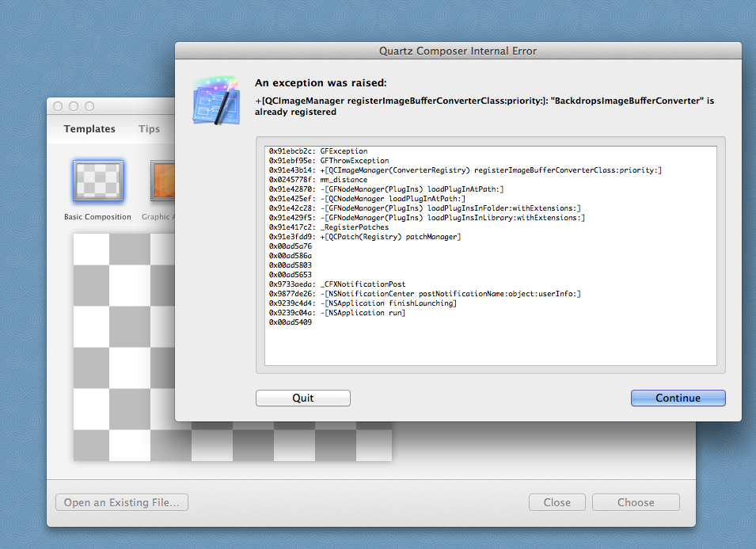756x549 pixels.
Task: Click the '-[NSApplication finishLaunching]' line
Action: coord(363,303)
